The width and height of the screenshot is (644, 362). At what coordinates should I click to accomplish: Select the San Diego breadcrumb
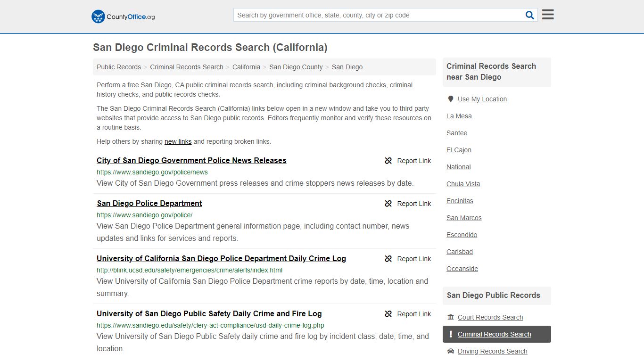[x=347, y=67]
